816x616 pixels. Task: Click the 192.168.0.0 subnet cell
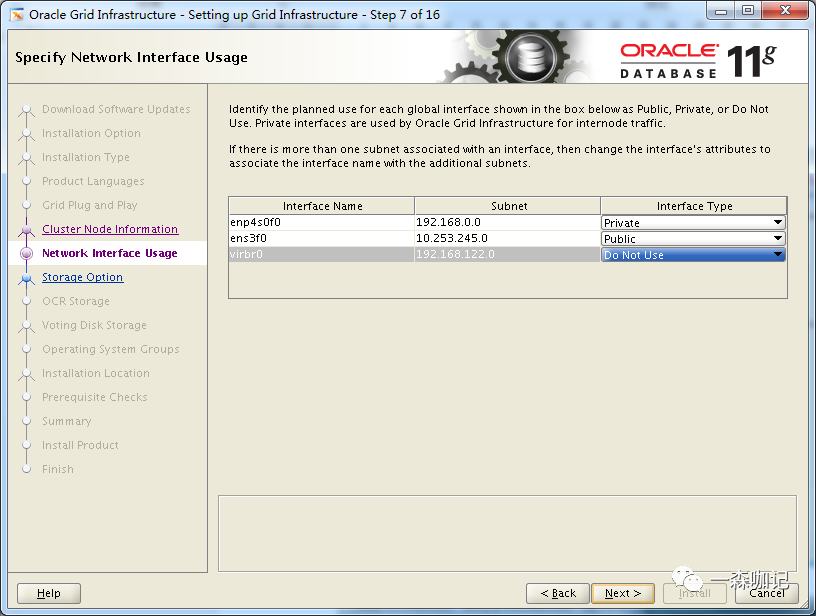(507, 222)
